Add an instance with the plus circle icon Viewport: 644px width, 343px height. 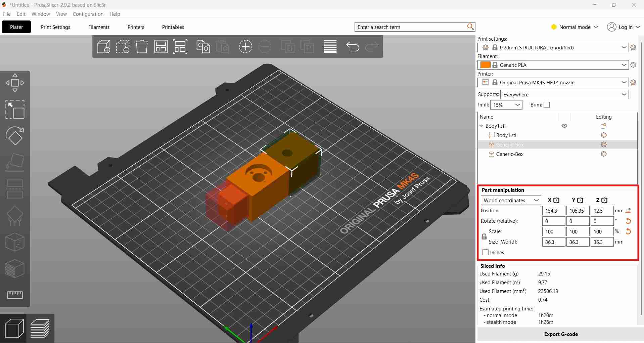click(x=245, y=47)
